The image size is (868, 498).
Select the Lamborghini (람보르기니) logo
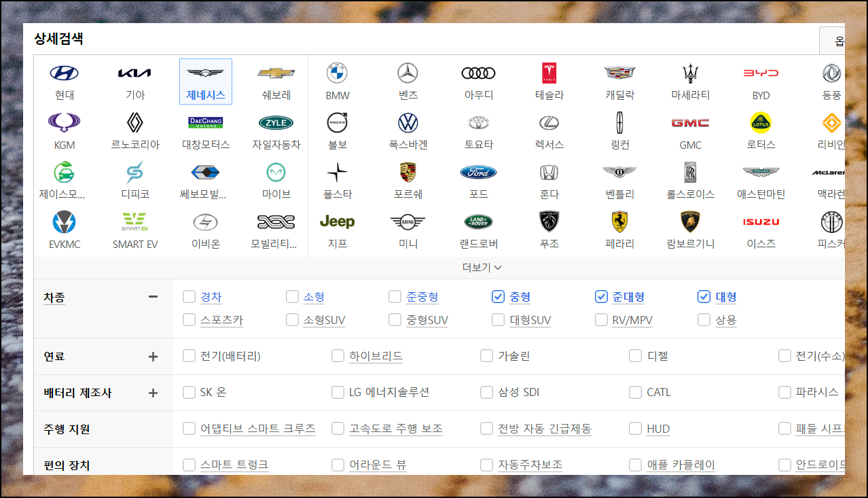click(691, 221)
